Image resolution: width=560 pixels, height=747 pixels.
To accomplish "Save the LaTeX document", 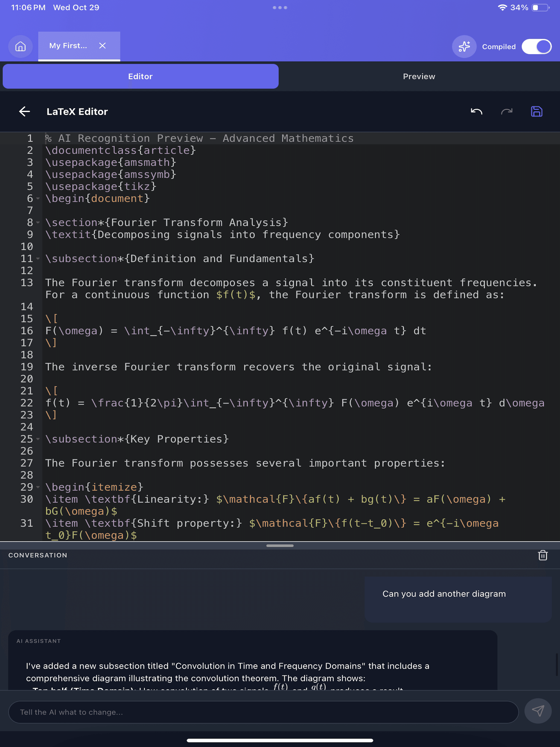I will 537,112.
